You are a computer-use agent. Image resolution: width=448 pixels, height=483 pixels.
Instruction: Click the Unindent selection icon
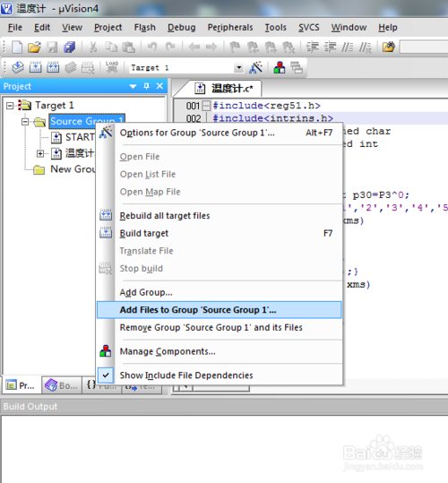[330, 47]
